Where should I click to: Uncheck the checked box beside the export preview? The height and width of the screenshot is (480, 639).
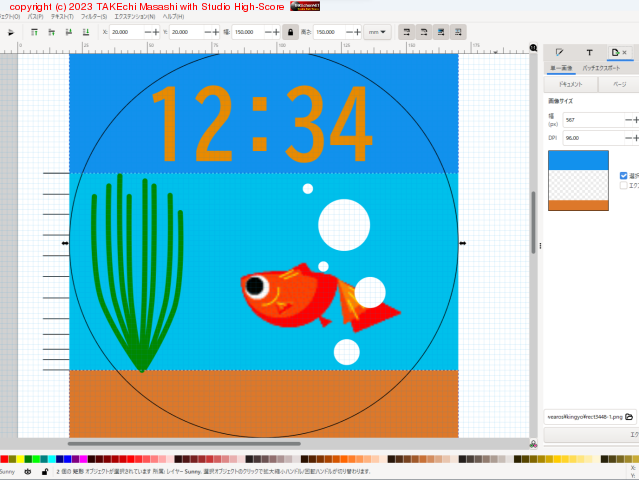click(623, 175)
